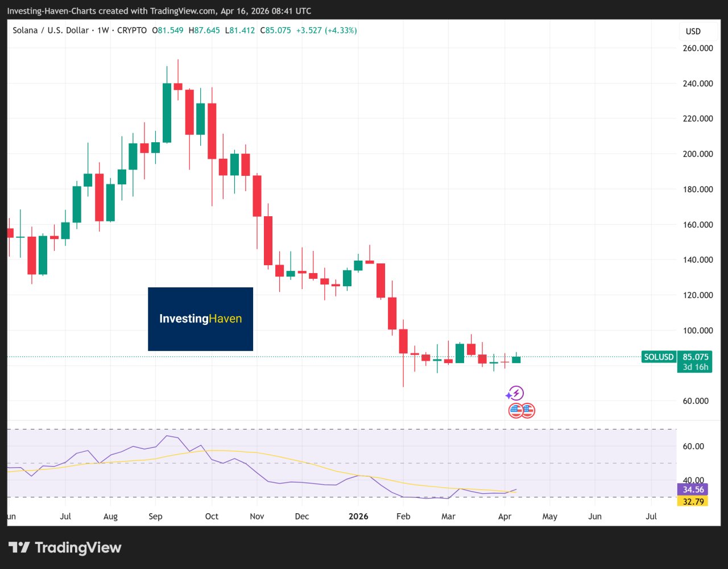728x569 pixels.
Task: Click the purple RSI value 34.56
Action: 693,489
